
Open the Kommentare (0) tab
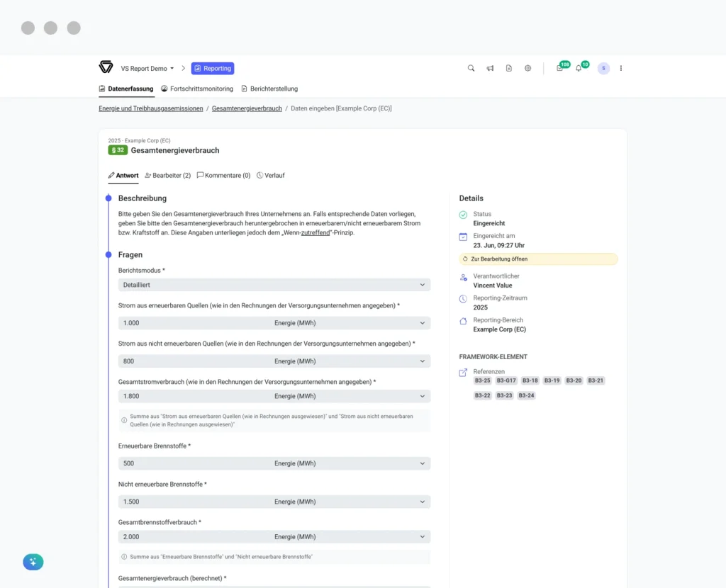tap(223, 176)
